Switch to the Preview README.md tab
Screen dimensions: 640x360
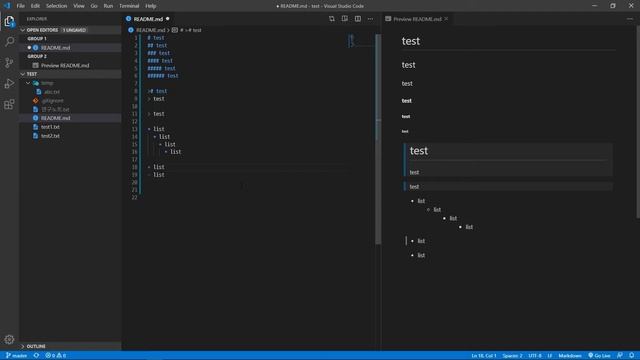pyautogui.click(x=417, y=19)
